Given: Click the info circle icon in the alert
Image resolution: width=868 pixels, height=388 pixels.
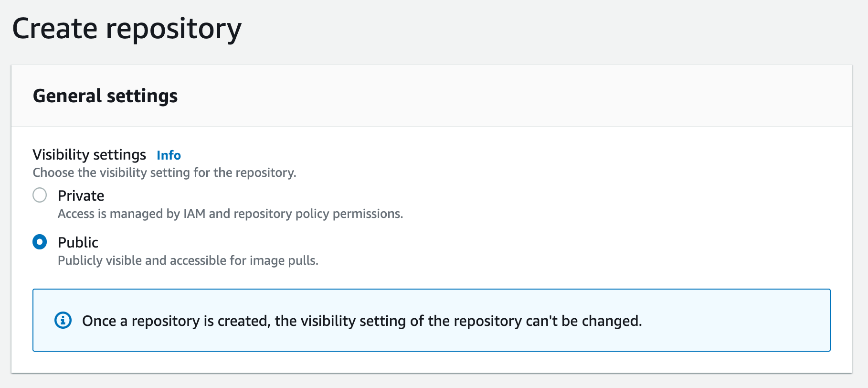Looking at the screenshot, I should [x=63, y=320].
